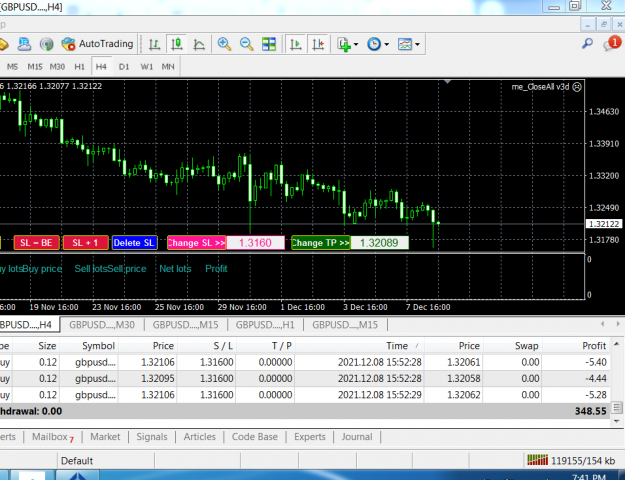Sort trades by T / P column

266,346
